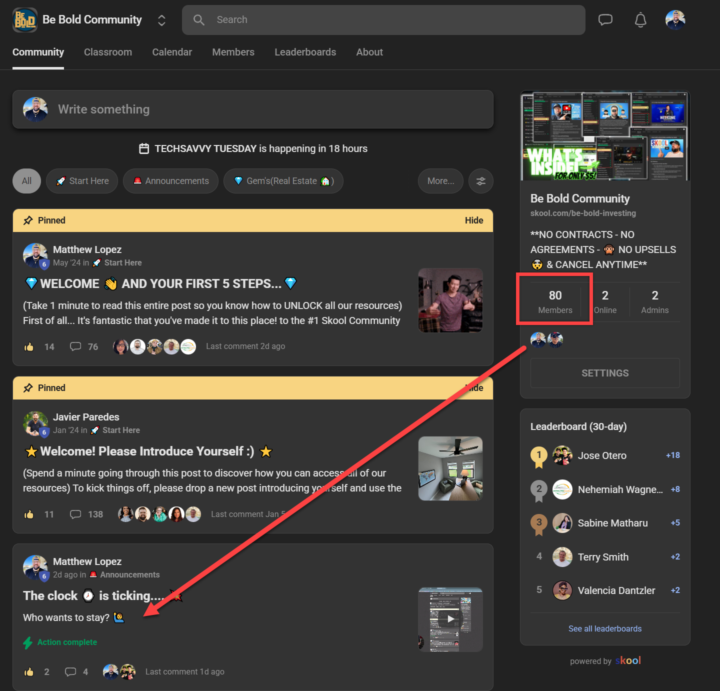Screen dimensions: 720x691
Task: Click into the Search field
Action: [x=383, y=20]
